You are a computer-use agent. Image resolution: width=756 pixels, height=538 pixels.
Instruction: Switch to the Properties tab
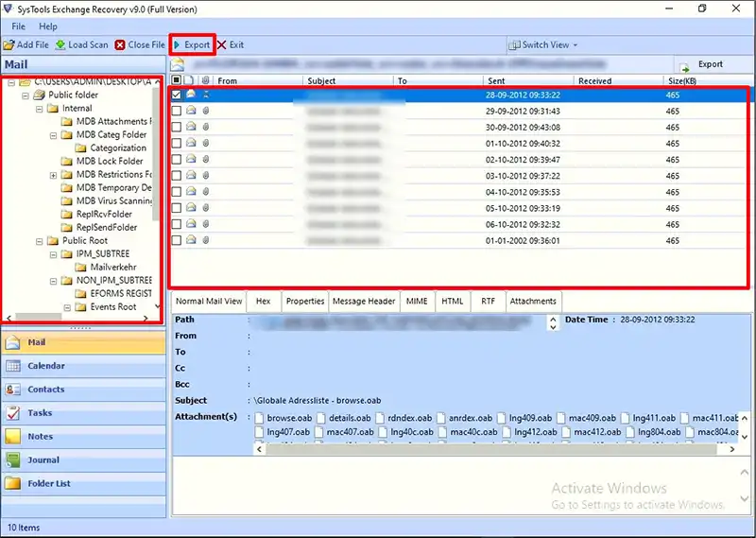304,301
